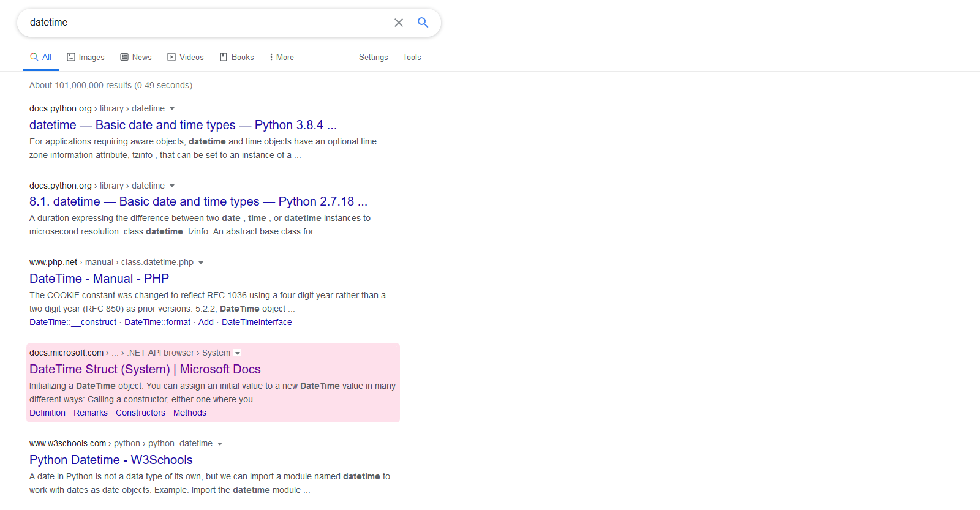Expand dropdown arrow beside www.php.net URL
The image size is (980, 510).
pyautogui.click(x=201, y=263)
